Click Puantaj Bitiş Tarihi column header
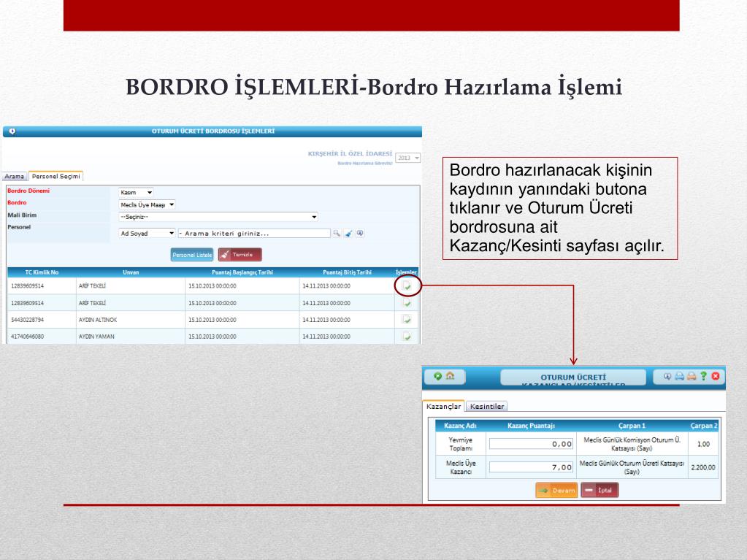Screen dimensions: 747x560 (x=347, y=272)
